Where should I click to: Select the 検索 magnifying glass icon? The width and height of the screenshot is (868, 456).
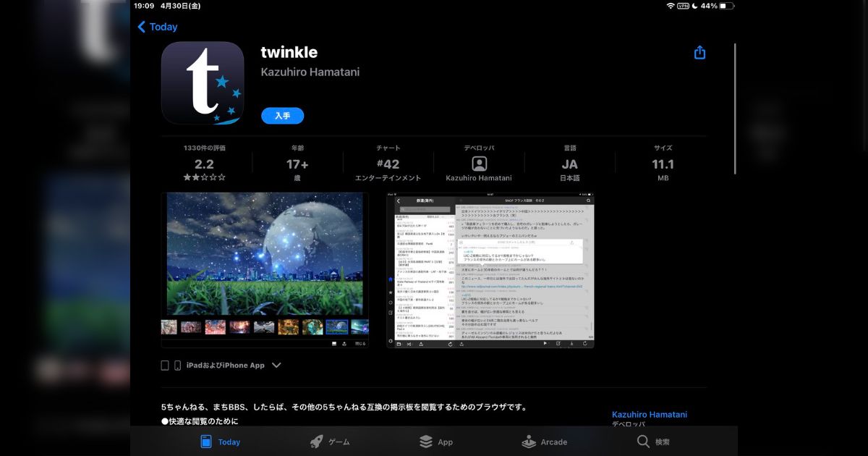tap(642, 442)
